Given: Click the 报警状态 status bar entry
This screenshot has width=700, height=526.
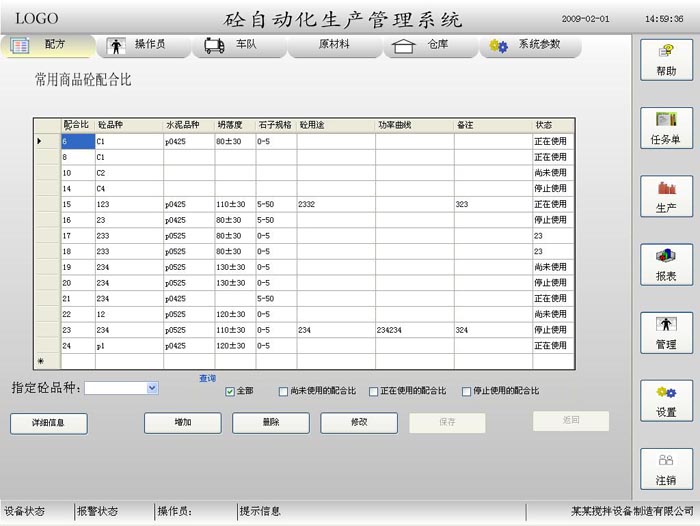Looking at the screenshot, I should tap(97, 511).
